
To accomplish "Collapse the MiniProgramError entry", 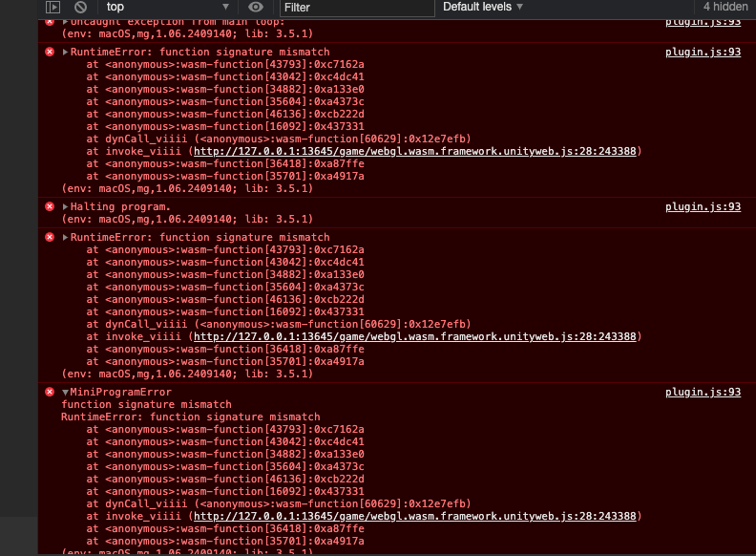I will pos(65,392).
